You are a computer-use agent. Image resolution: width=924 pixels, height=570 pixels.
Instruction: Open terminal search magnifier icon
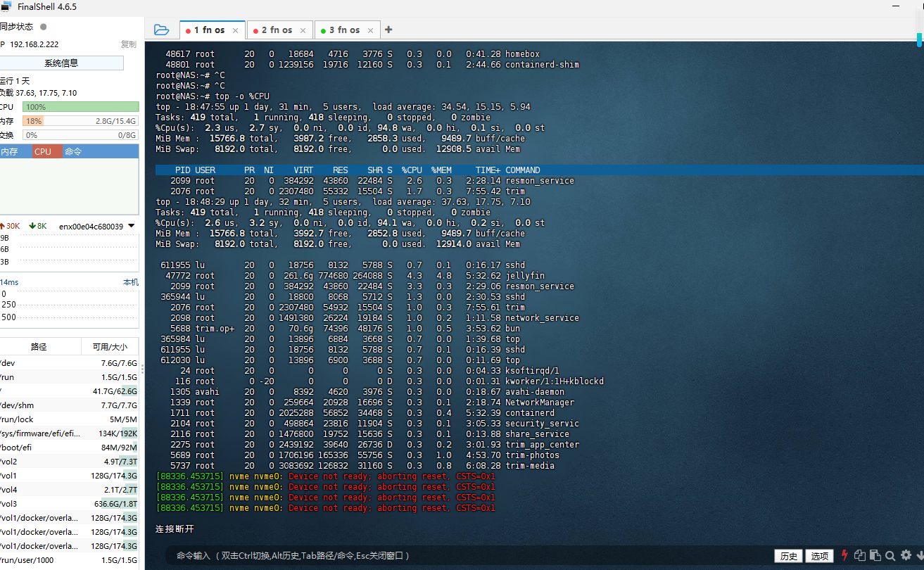pyautogui.click(x=890, y=555)
